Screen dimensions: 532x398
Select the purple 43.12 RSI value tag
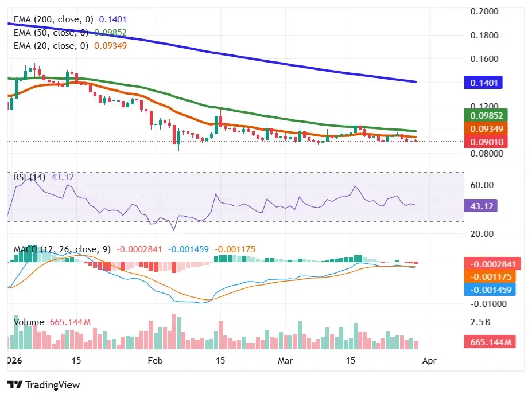481,205
